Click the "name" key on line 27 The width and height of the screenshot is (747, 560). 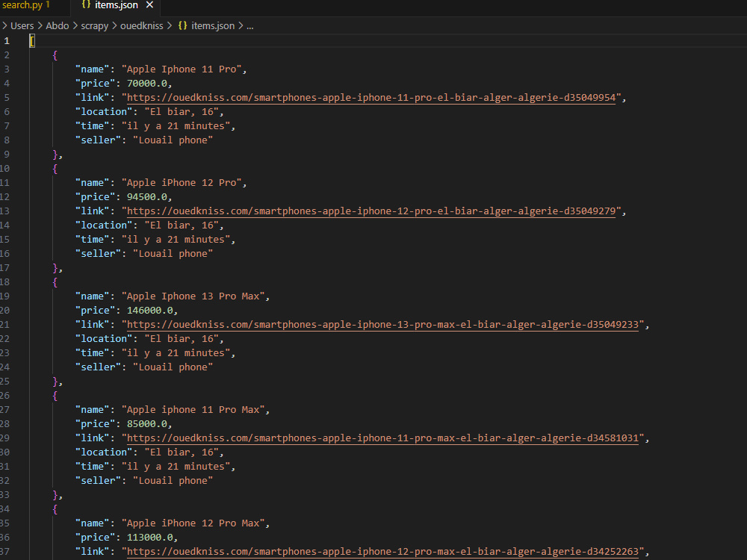tap(92, 409)
